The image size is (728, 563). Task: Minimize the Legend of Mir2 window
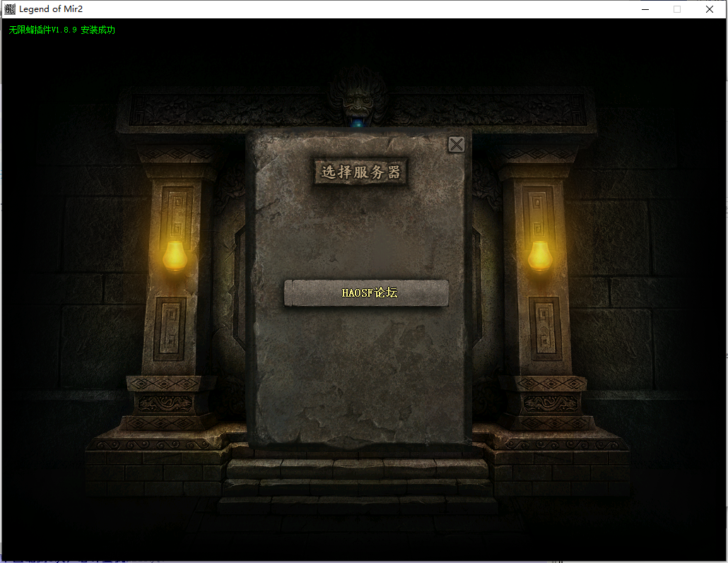coord(645,9)
